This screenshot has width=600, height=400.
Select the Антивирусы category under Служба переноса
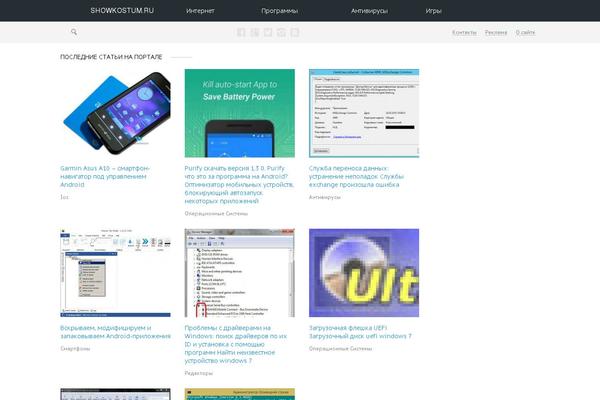(324, 197)
